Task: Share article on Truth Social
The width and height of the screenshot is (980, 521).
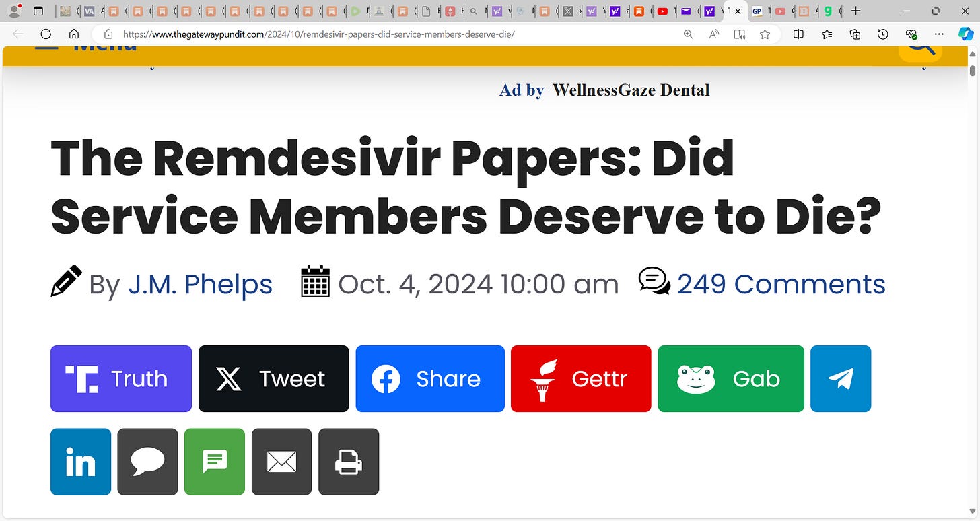Action: point(121,378)
